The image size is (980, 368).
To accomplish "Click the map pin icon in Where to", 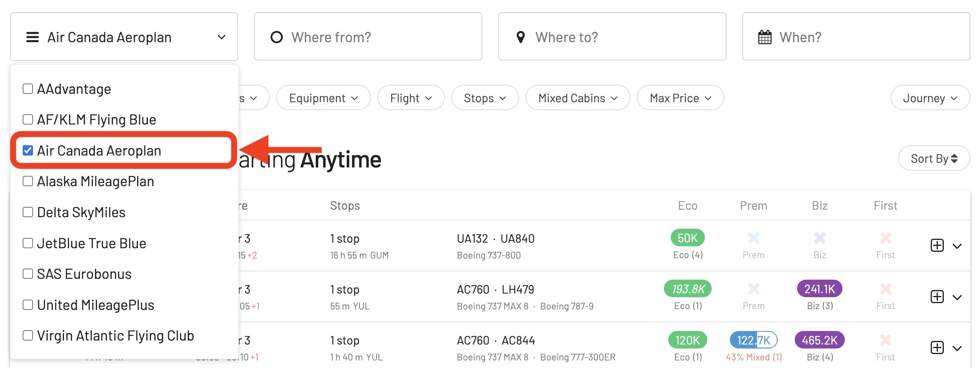I will pyautogui.click(x=520, y=37).
